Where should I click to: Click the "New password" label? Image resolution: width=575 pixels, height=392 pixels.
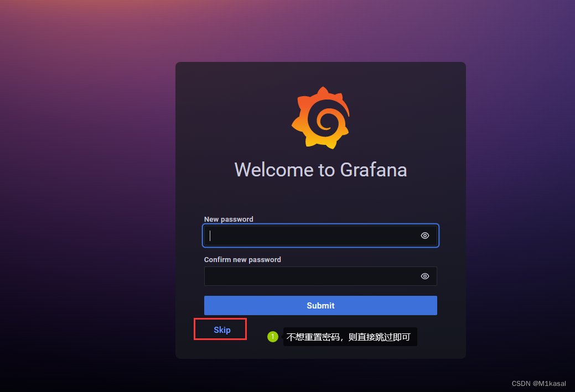(x=229, y=219)
